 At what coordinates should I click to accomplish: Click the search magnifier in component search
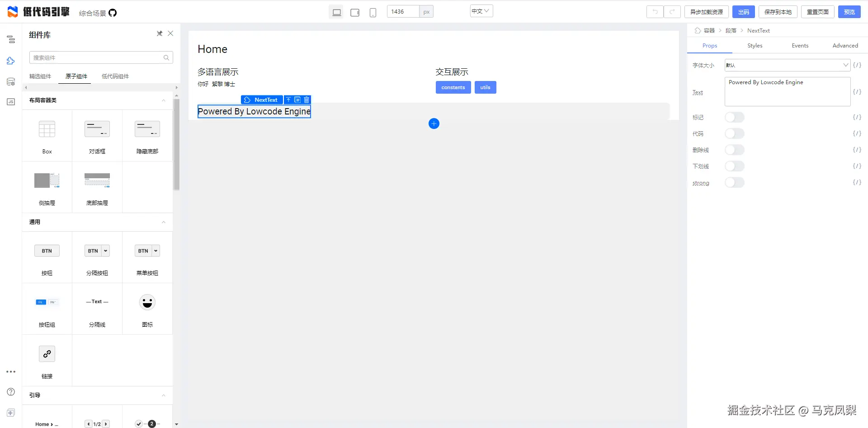pyautogui.click(x=166, y=57)
